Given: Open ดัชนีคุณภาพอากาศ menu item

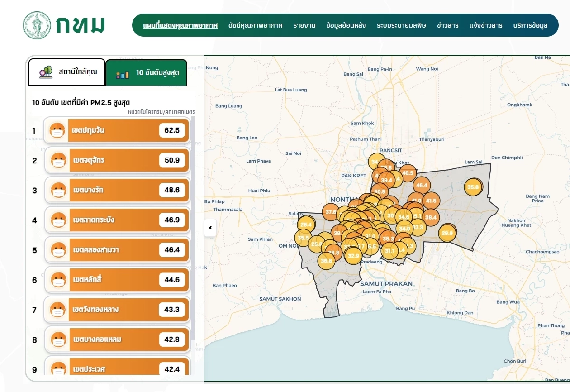Looking at the screenshot, I should pyautogui.click(x=255, y=26).
